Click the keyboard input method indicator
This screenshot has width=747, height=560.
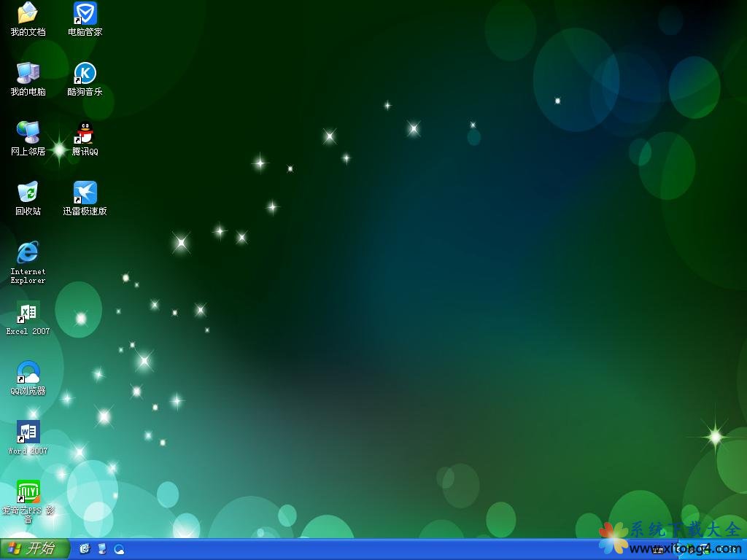click(657, 550)
